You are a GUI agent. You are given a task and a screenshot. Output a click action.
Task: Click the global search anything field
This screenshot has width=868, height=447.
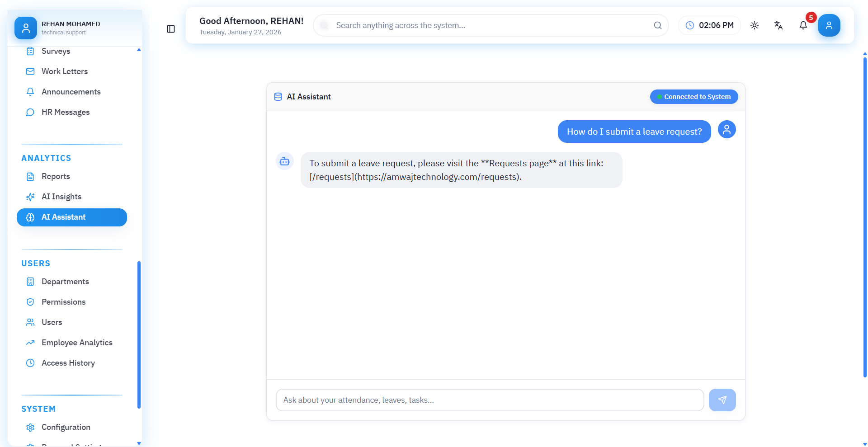point(491,26)
